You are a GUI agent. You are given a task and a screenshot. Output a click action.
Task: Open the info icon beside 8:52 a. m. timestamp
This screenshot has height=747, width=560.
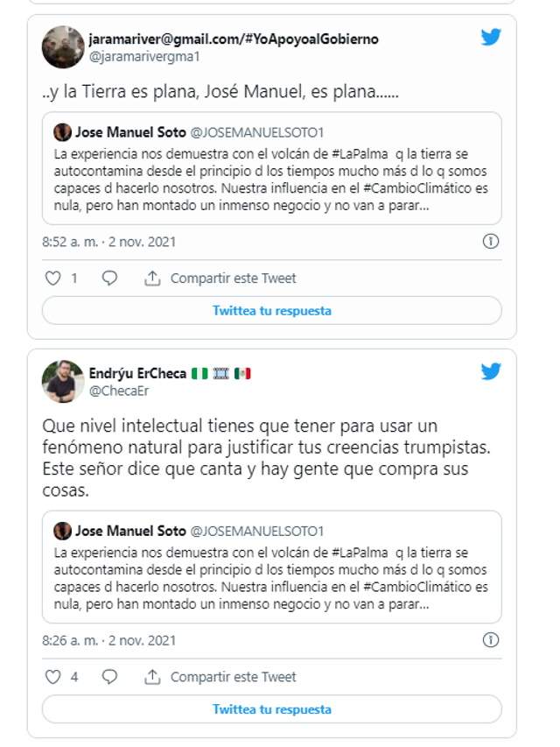pos(491,241)
